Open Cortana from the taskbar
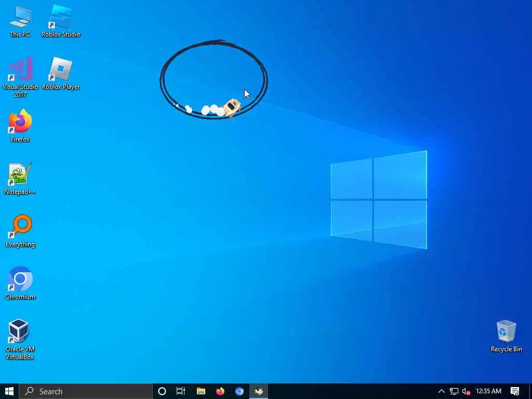This screenshot has height=399, width=532. (162, 391)
